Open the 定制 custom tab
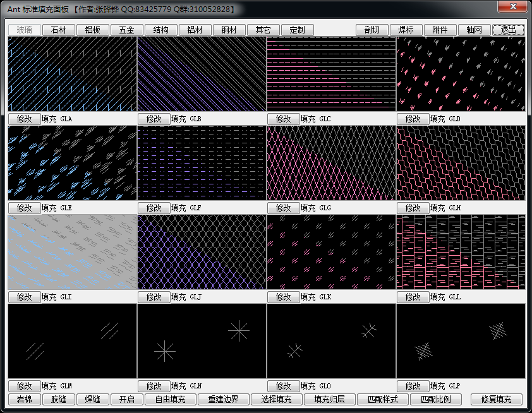The height and width of the screenshot is (413, 532). 297,30
